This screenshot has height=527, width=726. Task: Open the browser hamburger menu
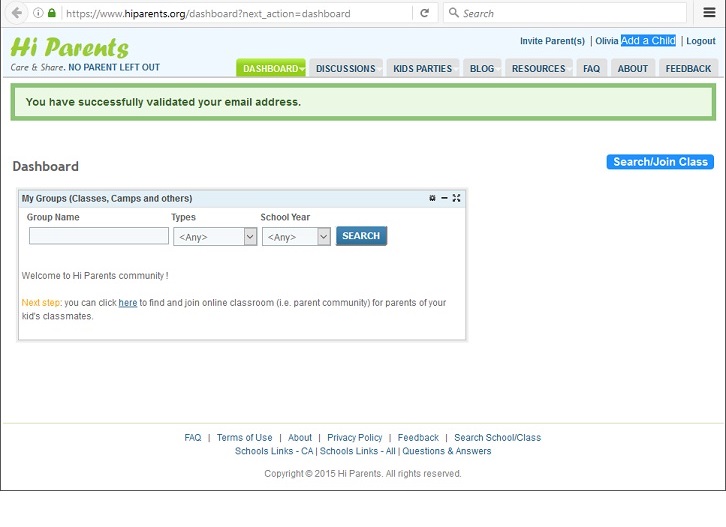click(x=709, y=13)
